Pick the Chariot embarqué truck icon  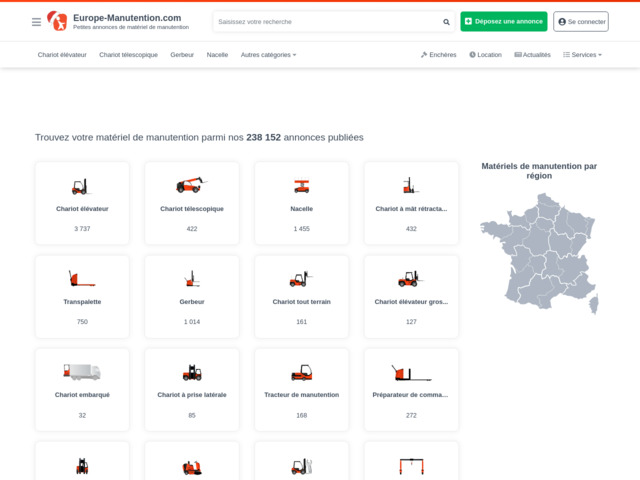tap(81, 372)
